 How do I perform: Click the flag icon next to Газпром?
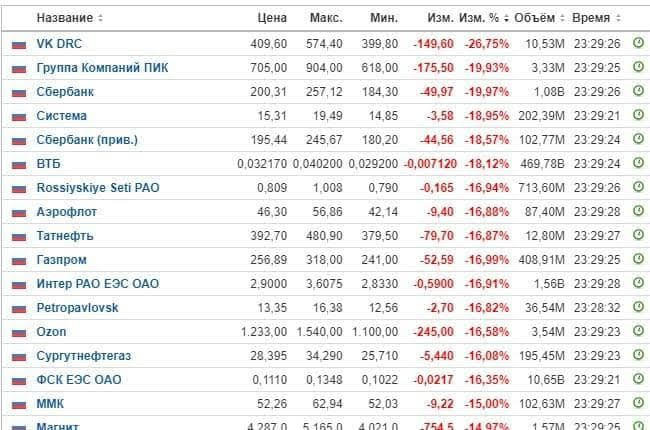tap(19, 260)
